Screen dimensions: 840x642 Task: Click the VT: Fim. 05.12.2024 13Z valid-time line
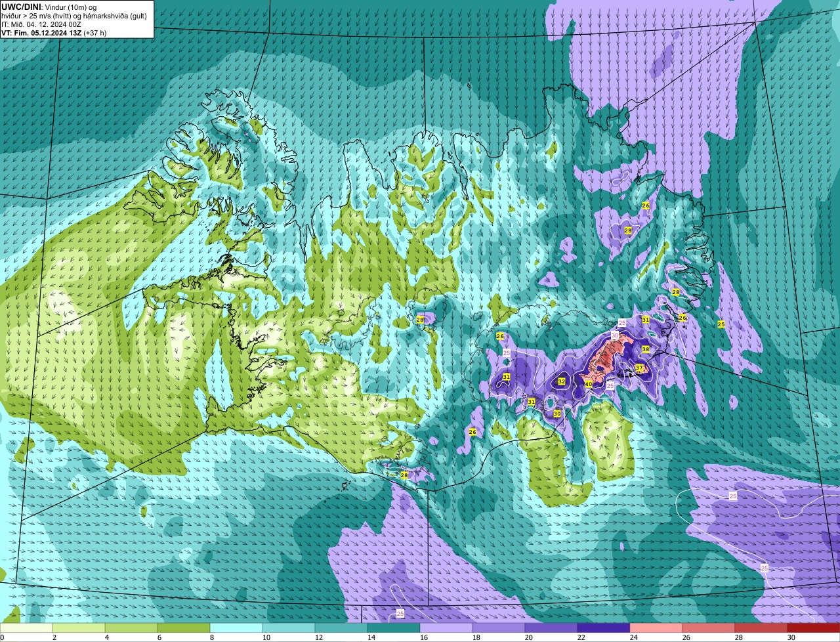pyautogui.click(x=54, y=32)
